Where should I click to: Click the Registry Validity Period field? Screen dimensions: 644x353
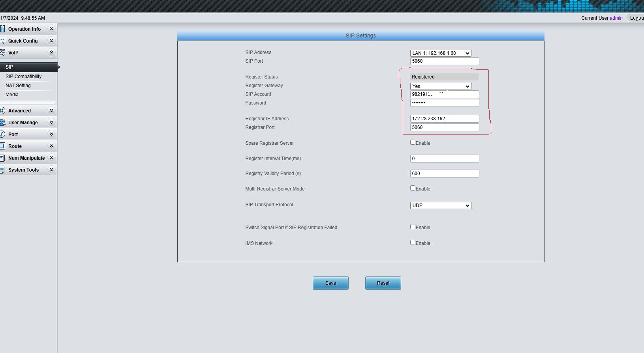445,174
